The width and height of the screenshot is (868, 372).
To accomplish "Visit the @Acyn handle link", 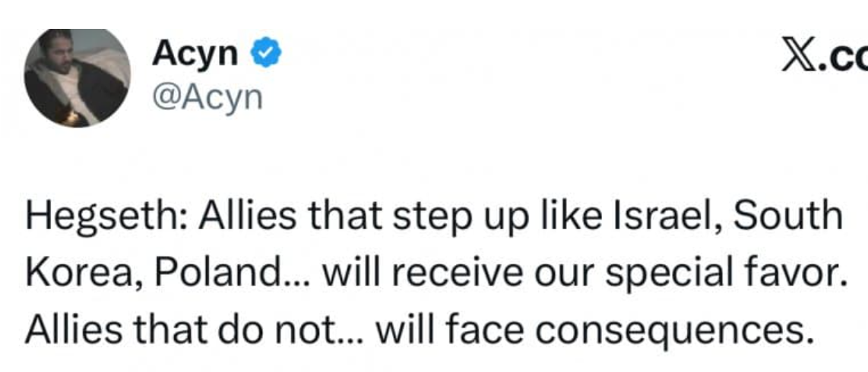I will [207, 97].
